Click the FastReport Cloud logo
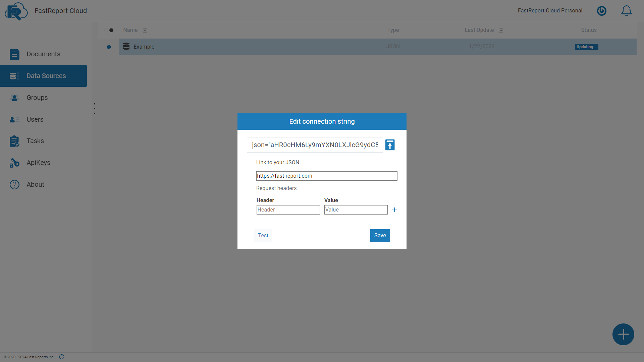Viewport: 644px width, 362px height. pyautogui.click(x=16, y=11)
